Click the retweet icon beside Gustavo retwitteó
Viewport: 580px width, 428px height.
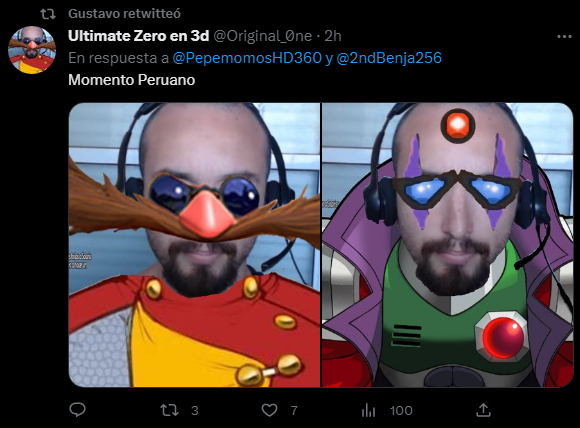pyautogui.click(x=48, y=14)
